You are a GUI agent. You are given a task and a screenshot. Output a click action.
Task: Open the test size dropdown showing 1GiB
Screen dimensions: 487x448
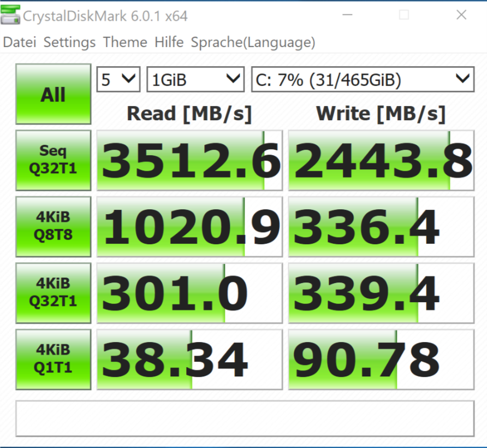click(x=195, y=79)
